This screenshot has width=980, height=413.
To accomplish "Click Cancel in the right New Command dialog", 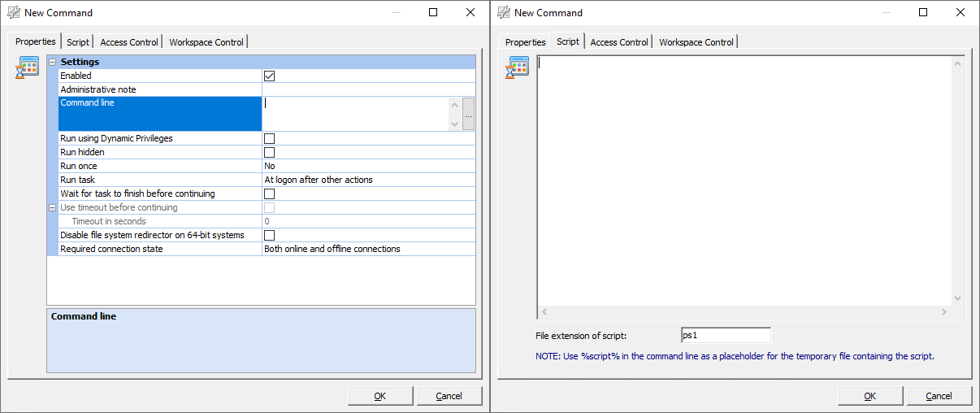I will pyautogui.click(x=939, y=396).
